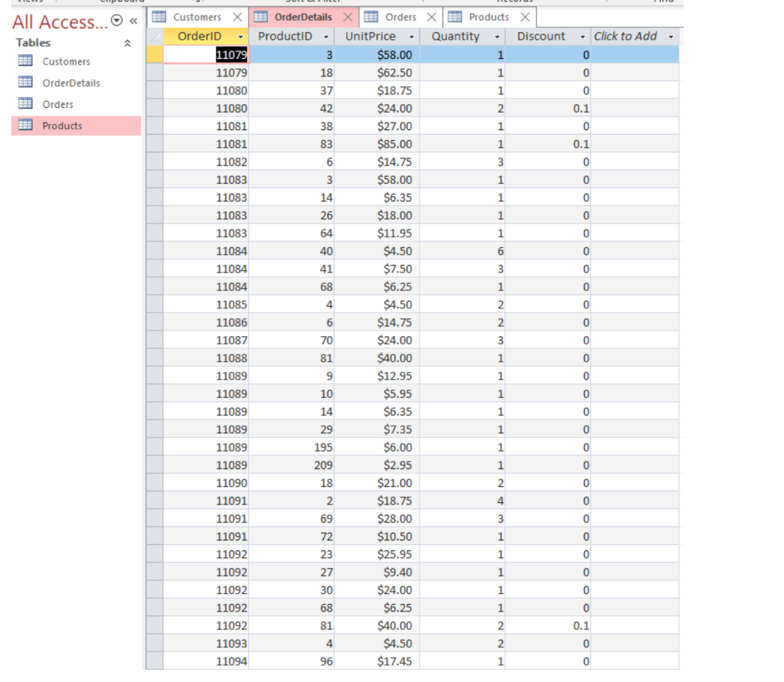Open the Quantity column filter dropdown

tap(497, 37)
